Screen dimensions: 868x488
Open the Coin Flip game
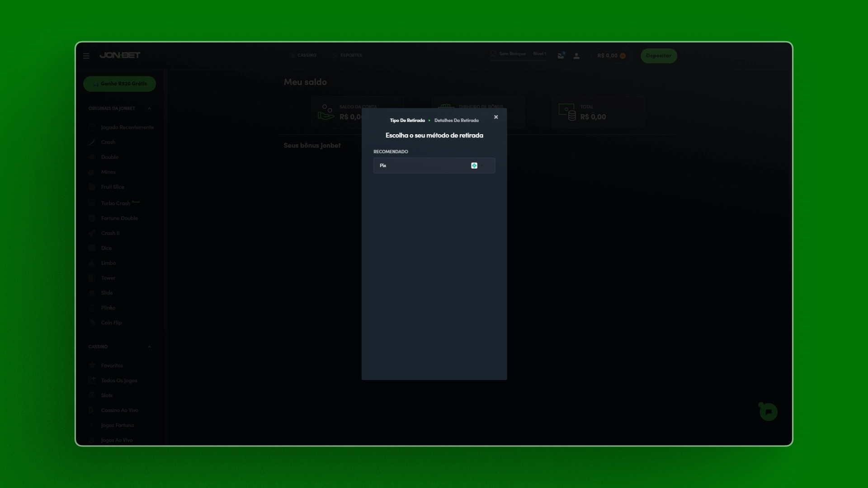pyautogui.click(x=105, y=323)
